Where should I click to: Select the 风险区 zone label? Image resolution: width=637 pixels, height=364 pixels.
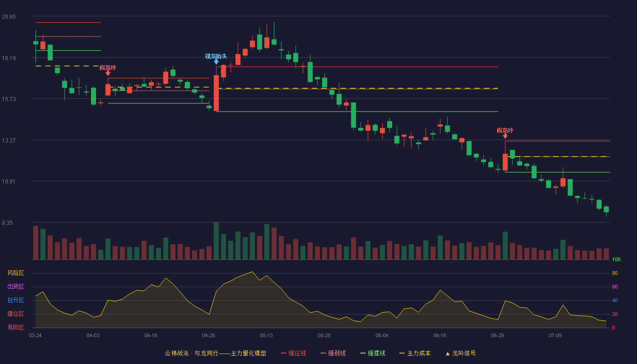[15, 273]
